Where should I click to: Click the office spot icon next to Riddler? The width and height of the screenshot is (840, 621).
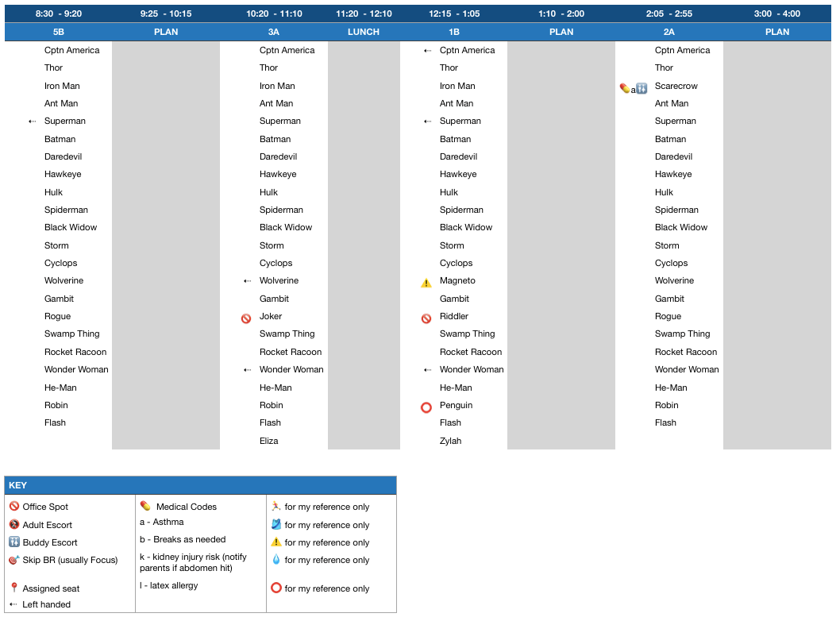pos(426,318)
